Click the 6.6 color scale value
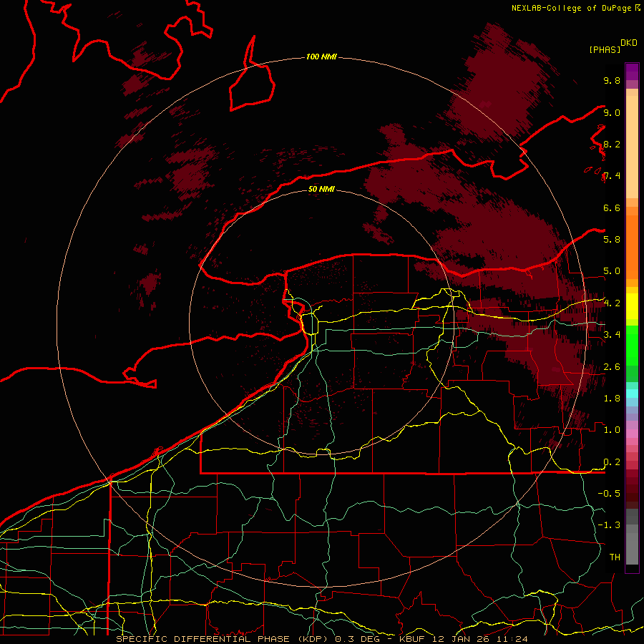 click(612, 208)
